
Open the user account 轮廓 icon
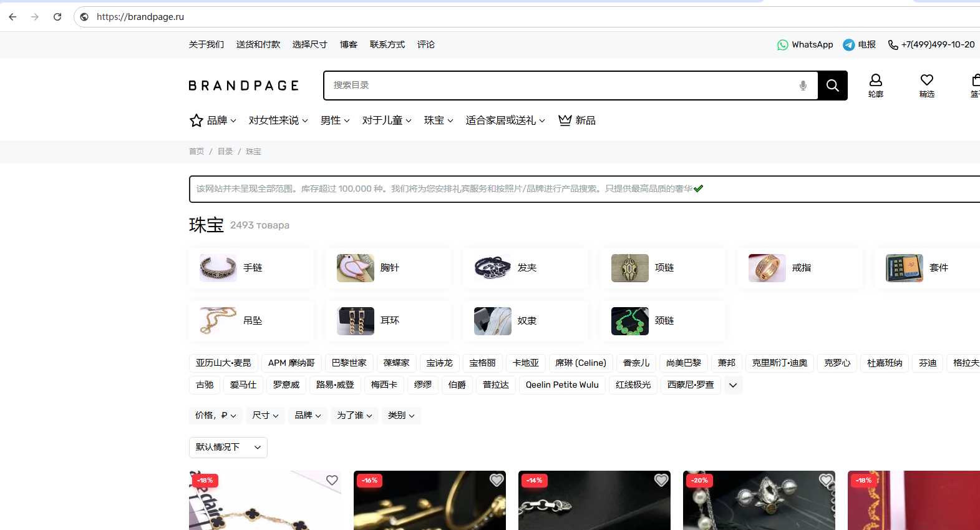[876, 86]
